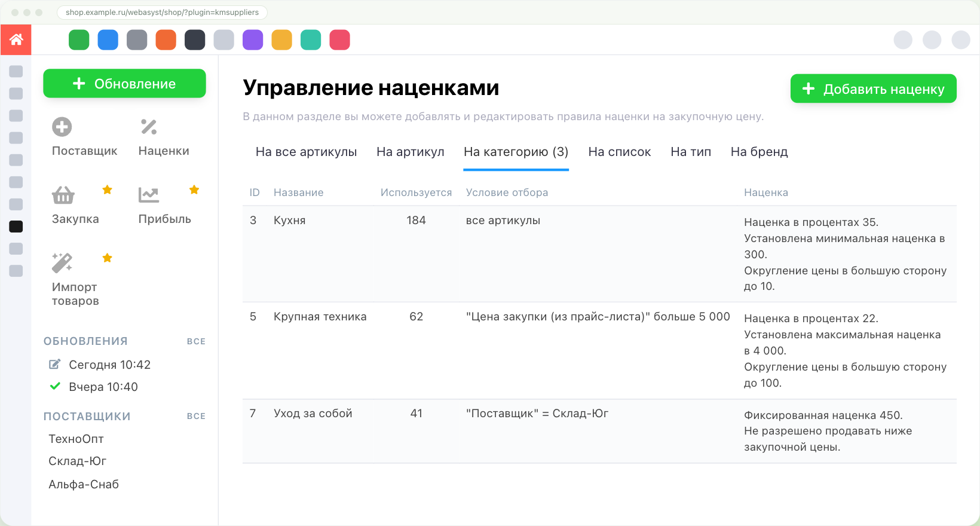The width and height of the screenshot is (980, 526).
Task: Open the blue app icon in top bar
Action: (x=108, y=40)
